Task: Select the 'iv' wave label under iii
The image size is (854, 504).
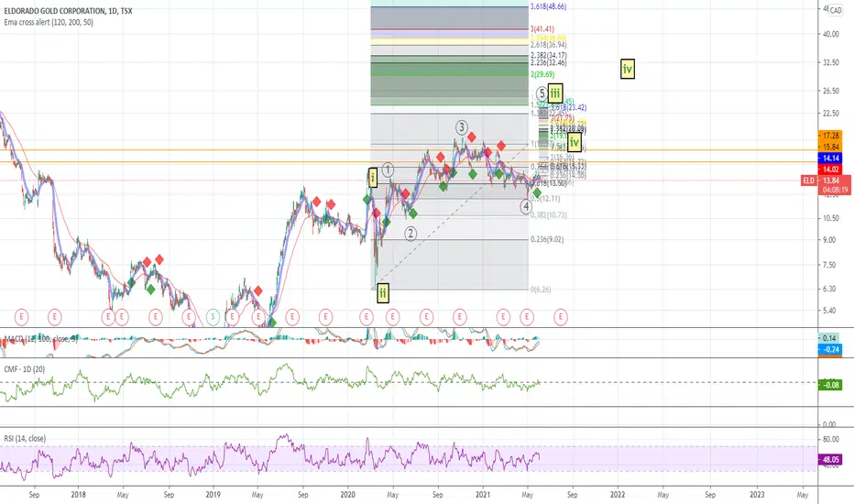Action: [x=574, y=143]
